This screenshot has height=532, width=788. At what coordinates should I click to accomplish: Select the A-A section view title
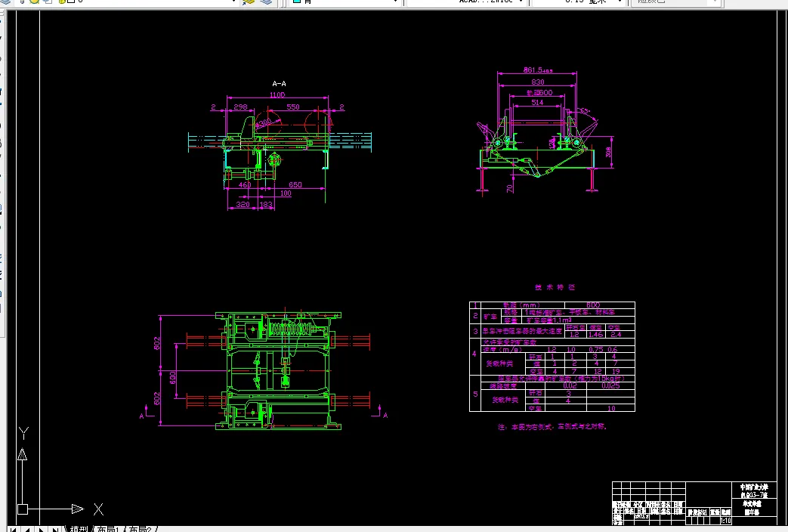279,83
